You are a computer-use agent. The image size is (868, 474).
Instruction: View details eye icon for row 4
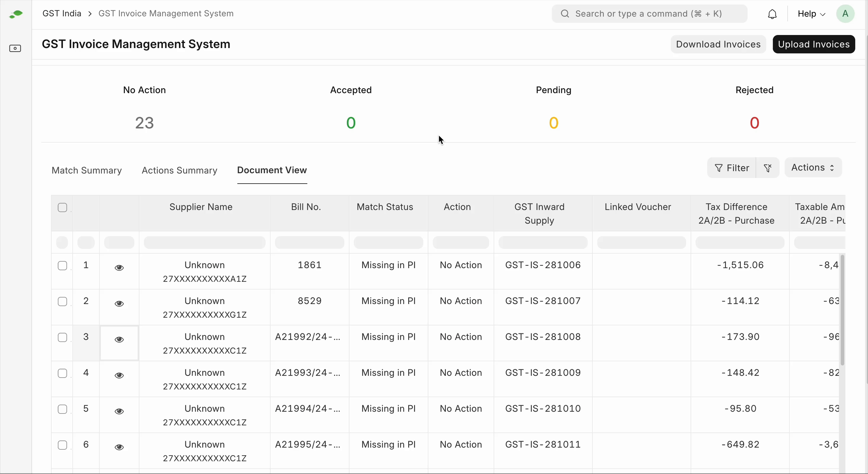[119, 376]
